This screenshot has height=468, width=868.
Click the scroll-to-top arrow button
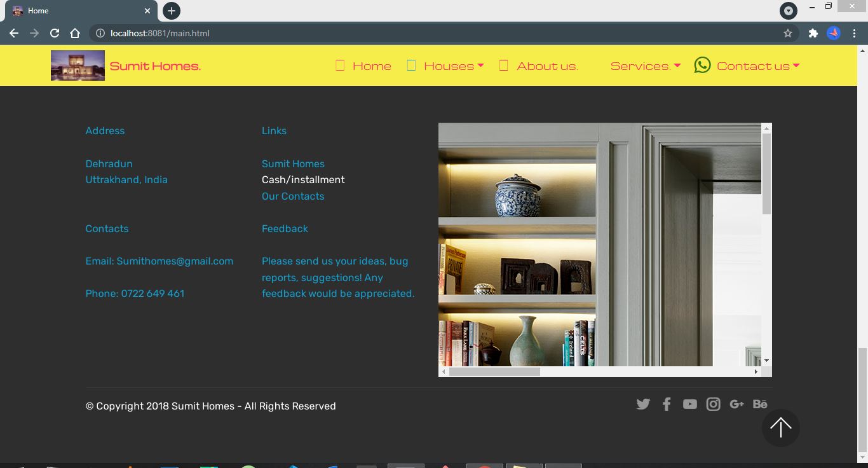pyautogui.click(x=780, y=428)
